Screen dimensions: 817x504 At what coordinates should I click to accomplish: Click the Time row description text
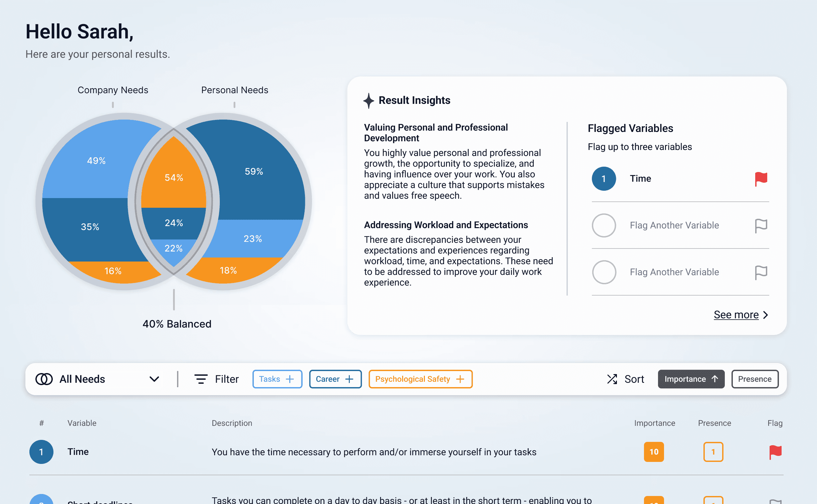[374, 452]
